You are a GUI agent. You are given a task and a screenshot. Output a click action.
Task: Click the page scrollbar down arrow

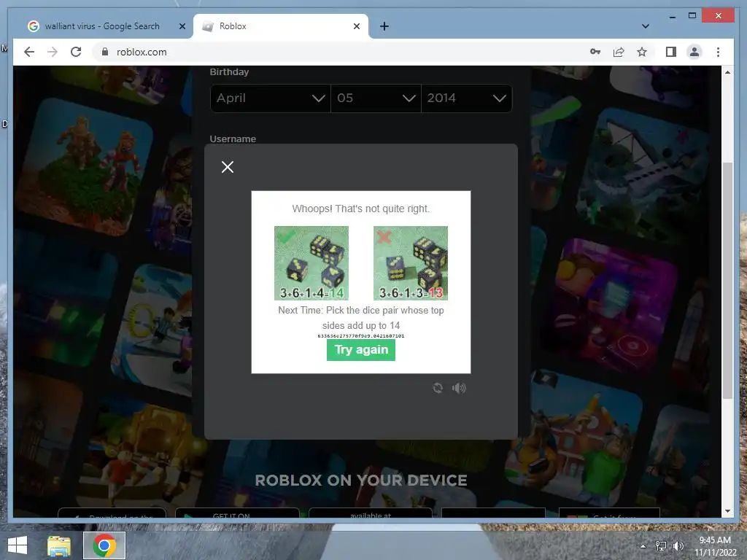727,511
